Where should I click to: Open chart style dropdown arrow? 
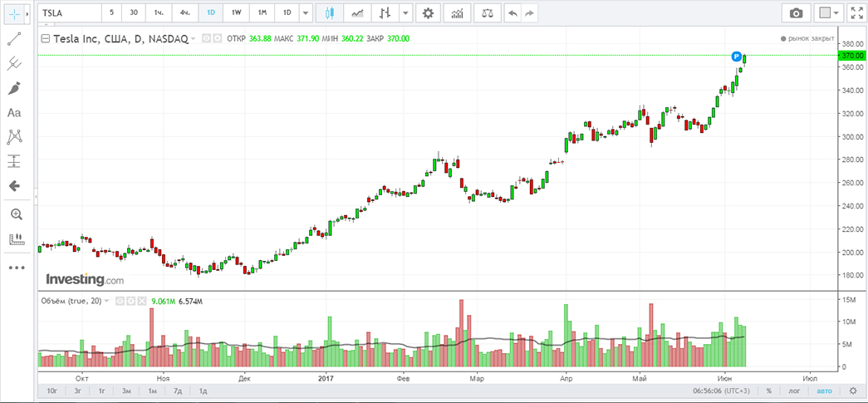406,12
